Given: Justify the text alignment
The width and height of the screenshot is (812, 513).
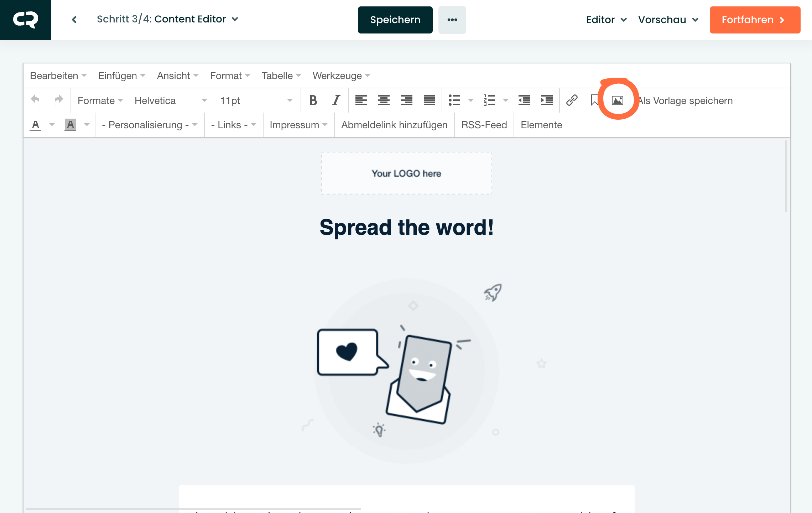Looking at the screenshot, I should pyautogui.click(x=429, y=100).
